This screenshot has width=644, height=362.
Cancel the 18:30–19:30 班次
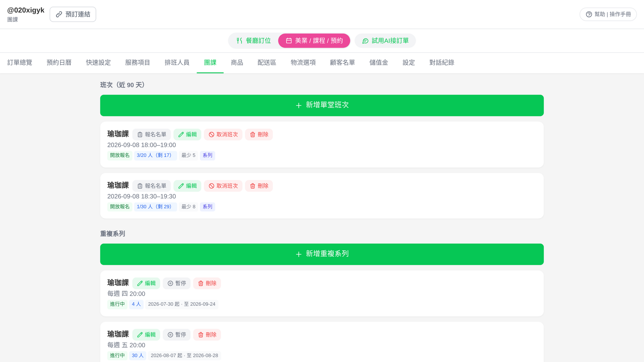[x=223, y=186]
